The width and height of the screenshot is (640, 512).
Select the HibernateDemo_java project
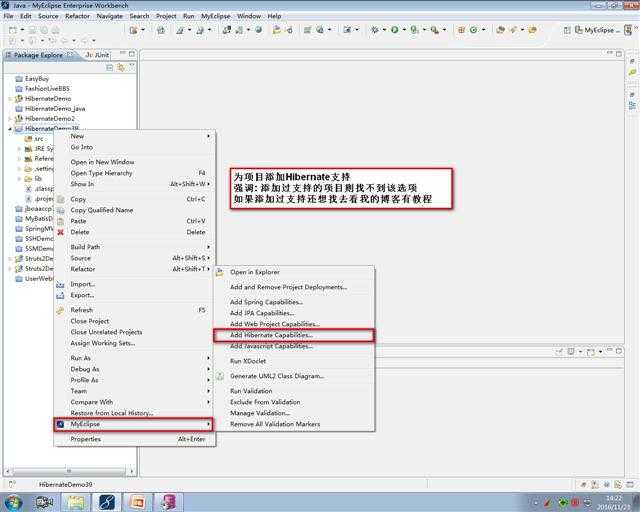point(55,109)
